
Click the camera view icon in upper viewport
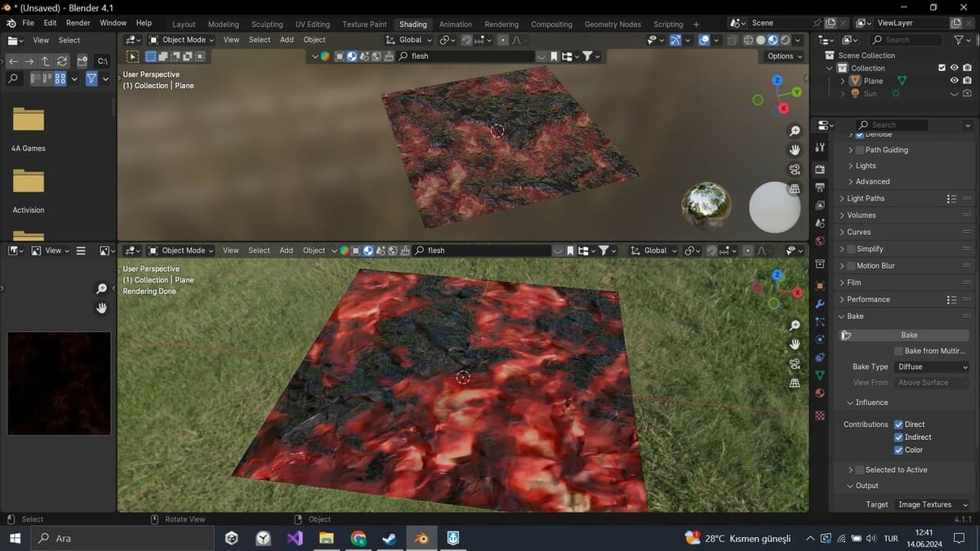pyautogui.click(x=795, y=169)
